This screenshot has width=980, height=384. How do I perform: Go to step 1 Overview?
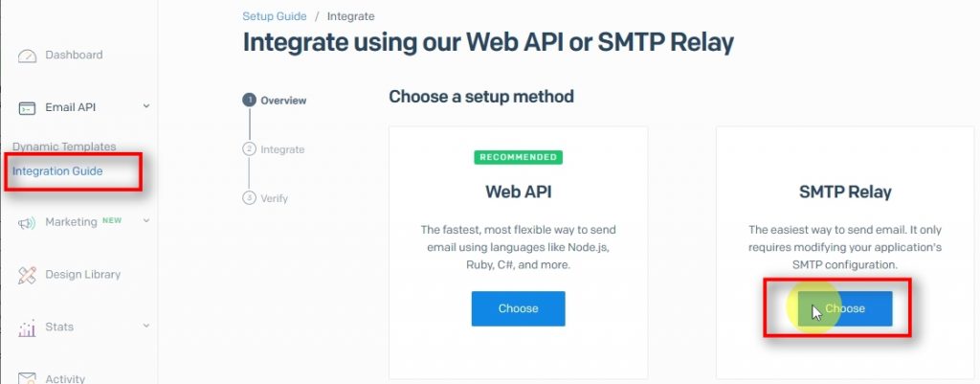[282, 100]
